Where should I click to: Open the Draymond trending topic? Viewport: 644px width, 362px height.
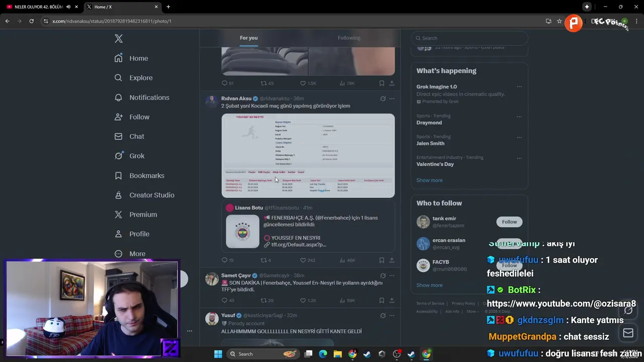point(429,123)
